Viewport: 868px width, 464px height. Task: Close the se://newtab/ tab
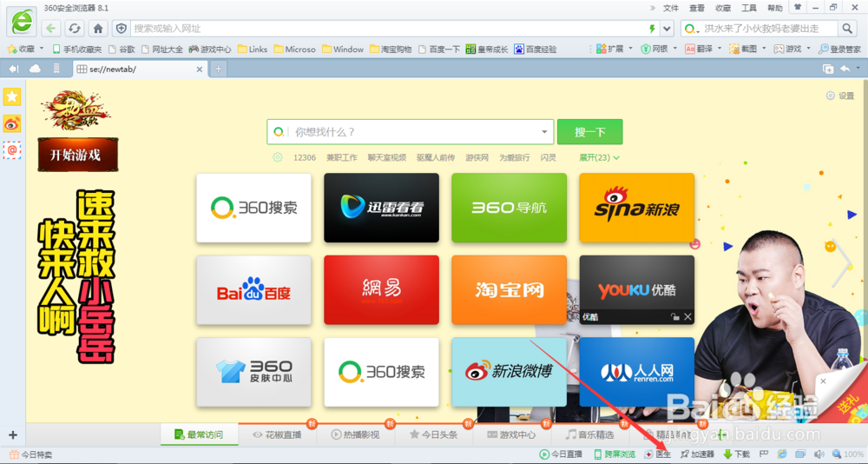(x=200, y=70)
